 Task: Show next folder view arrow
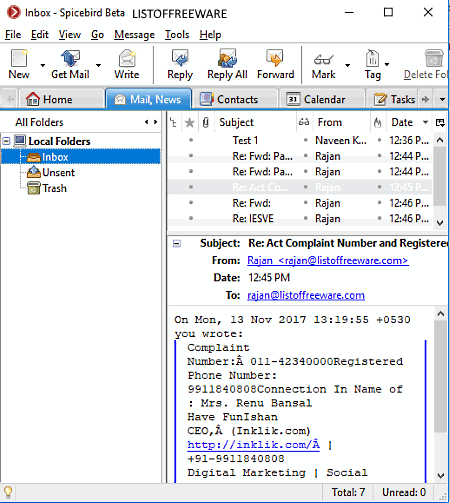[x=155, y=122]
